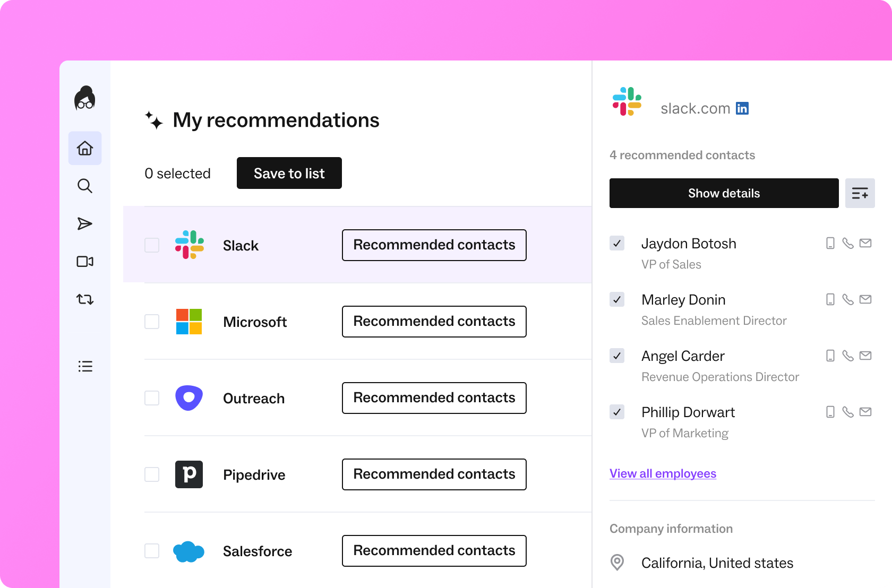Open the home icon in sidebar
892x588 pixels.
tap(85, 148)
